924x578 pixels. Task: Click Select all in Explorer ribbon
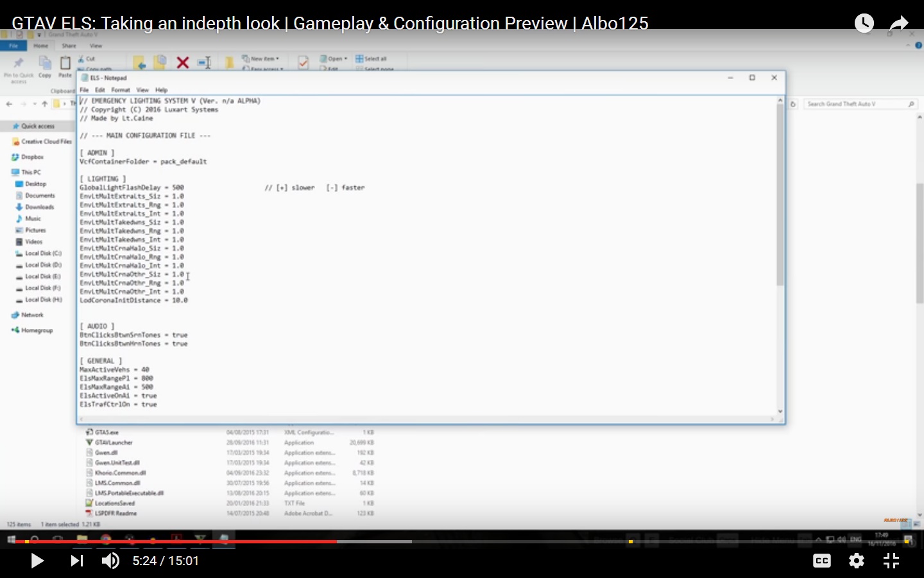pyautogui.click(x=372, y=58)
